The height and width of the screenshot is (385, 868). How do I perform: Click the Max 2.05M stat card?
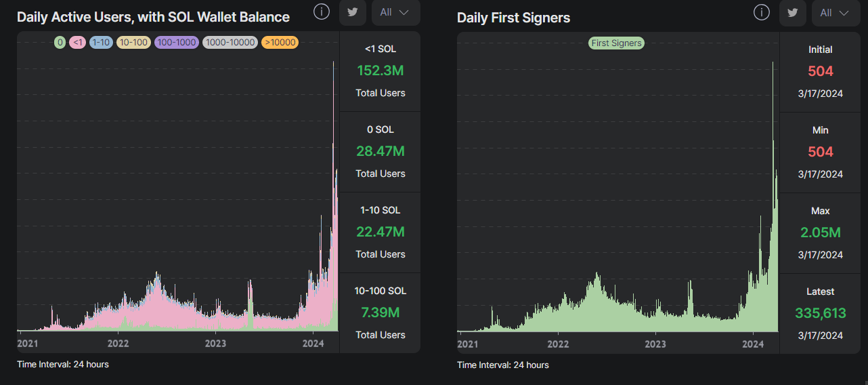point(820,232)
